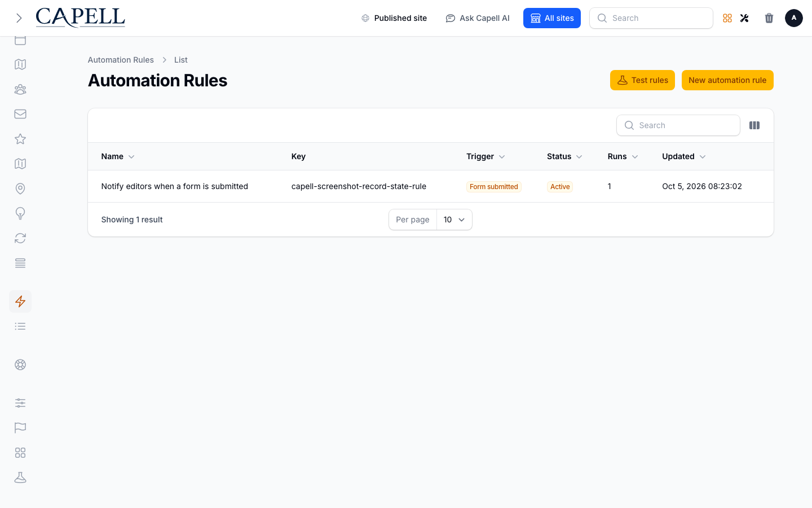Open the beaker icon in the sidebar
Viewport: 812px width, 508px height.
pyautogui.click(x=20, y=478)
